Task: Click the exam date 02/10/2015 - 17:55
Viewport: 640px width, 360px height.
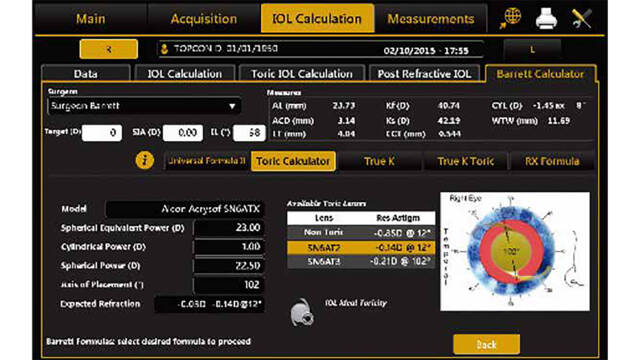Action: 426,51
